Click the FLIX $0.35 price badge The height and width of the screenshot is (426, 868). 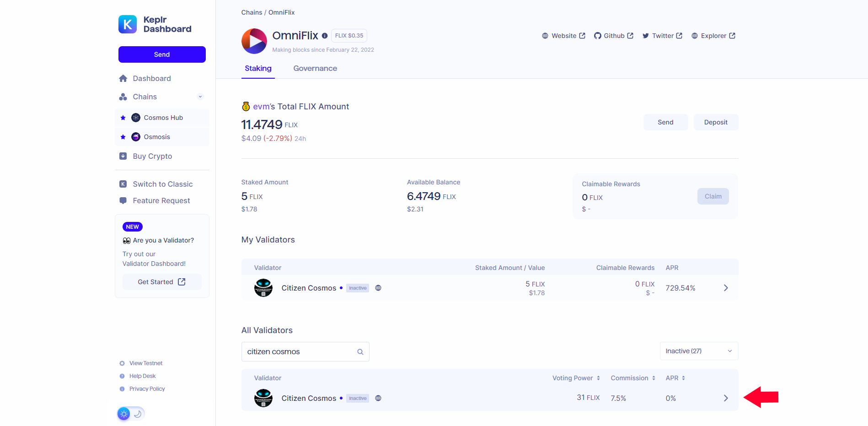349,36
